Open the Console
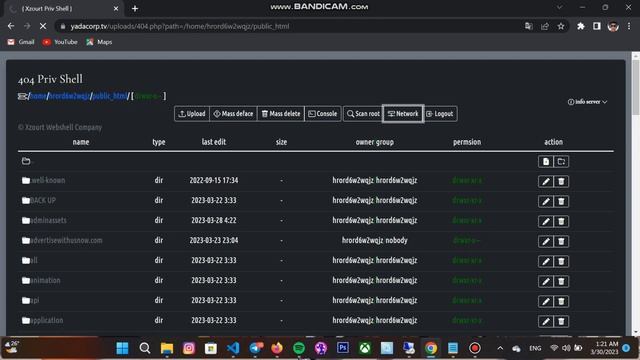 [323, 114]
